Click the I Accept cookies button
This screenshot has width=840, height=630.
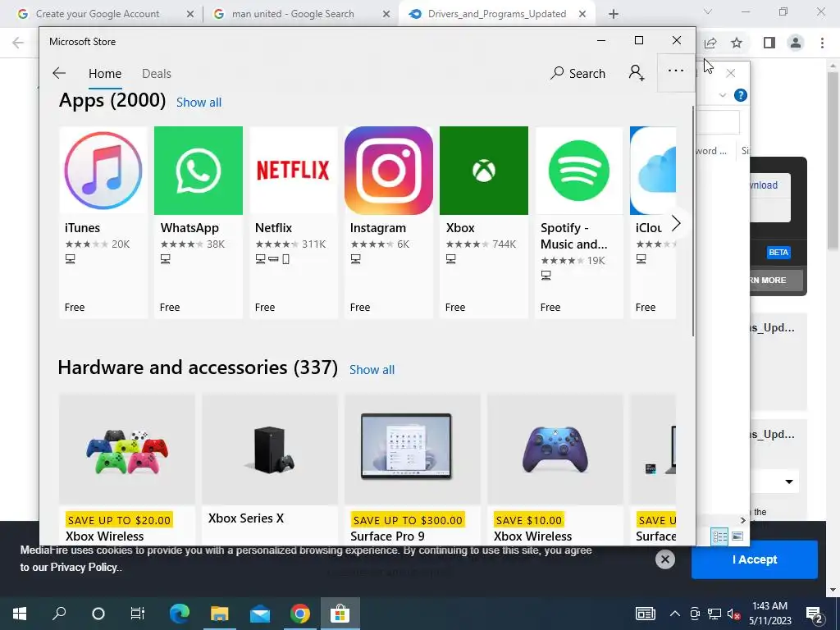[x=755, y=559]
